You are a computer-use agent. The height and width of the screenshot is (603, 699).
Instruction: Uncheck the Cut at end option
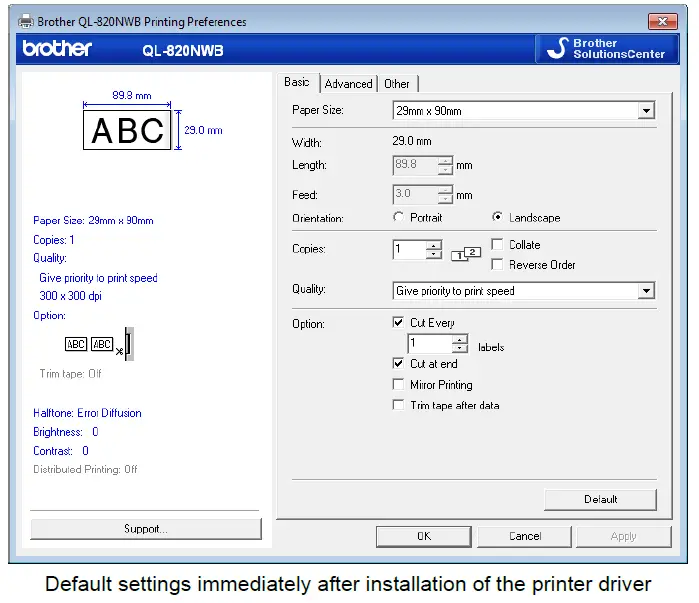click(399, 364)
